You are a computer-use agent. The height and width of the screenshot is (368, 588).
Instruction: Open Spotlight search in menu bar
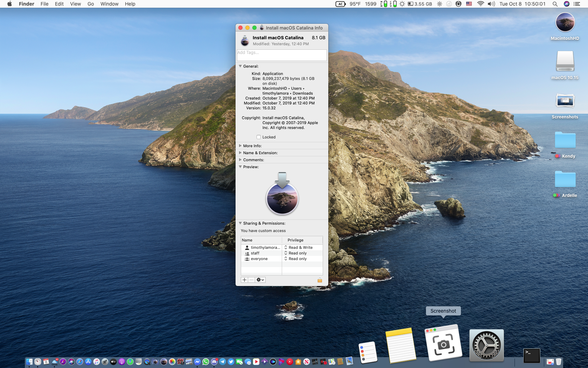(x=555, y=4)
